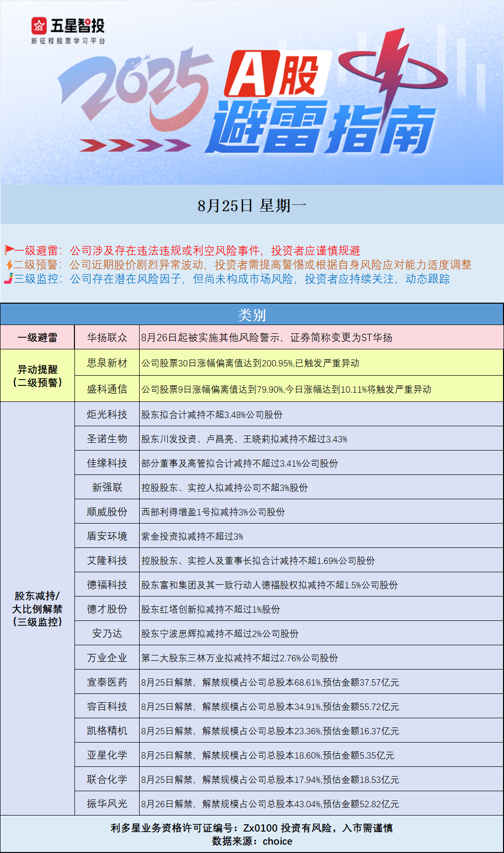The image size is (504, 853).
Task: Click the hook icon beside 三级监控
Action: pos(8,279)
